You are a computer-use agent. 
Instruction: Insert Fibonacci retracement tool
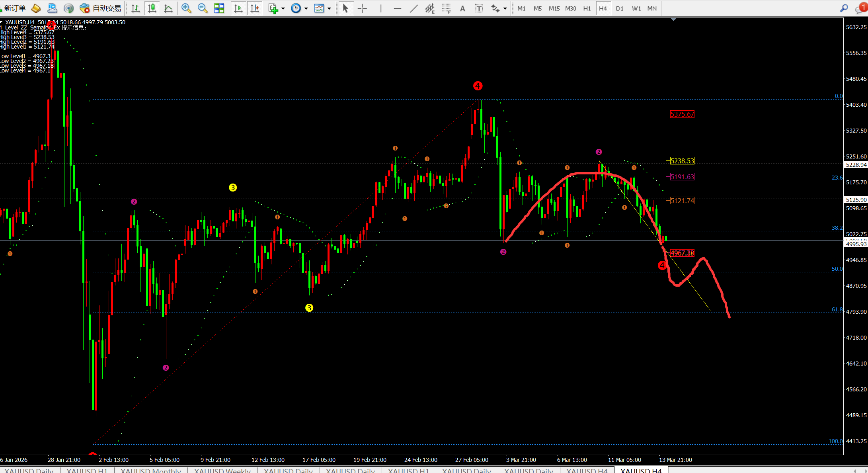(446, 8)
